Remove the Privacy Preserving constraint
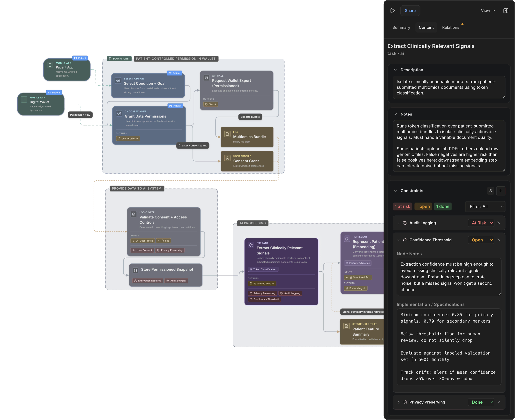 tap(499, 402)
